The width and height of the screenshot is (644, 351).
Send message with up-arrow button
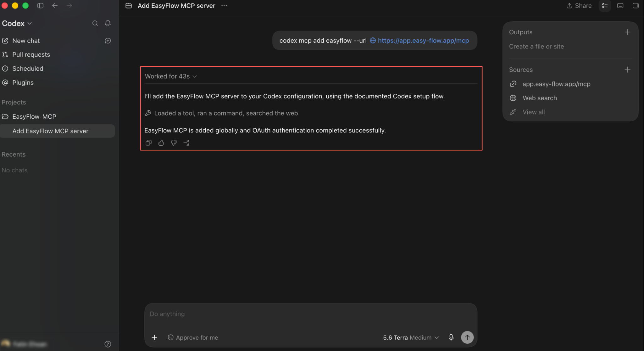point(467,337)
